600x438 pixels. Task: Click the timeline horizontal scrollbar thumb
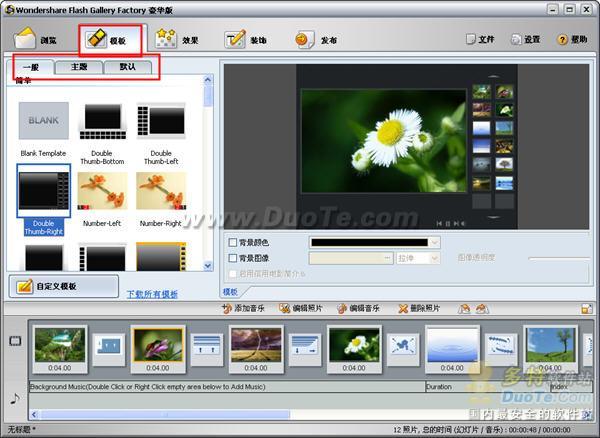point(165,414)
